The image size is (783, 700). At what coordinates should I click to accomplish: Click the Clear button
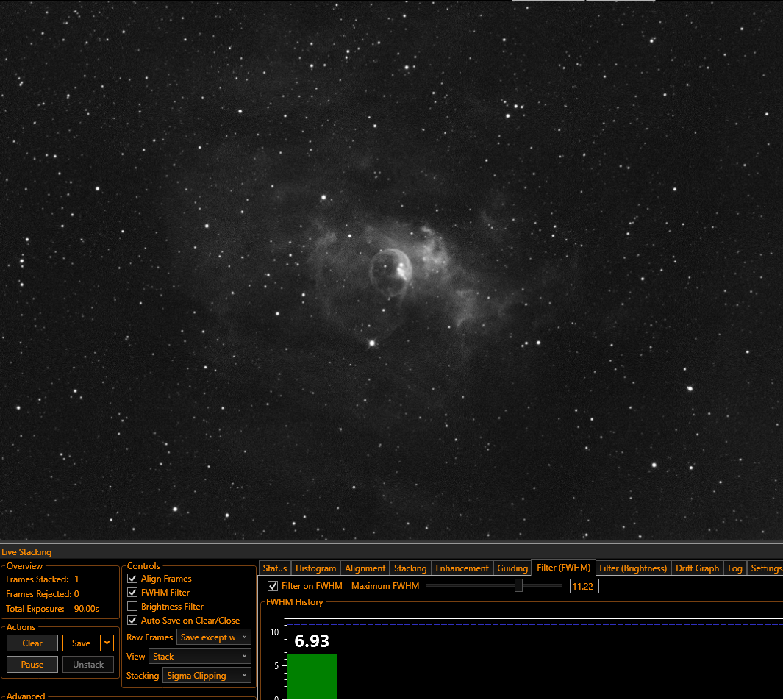point(32,643)
